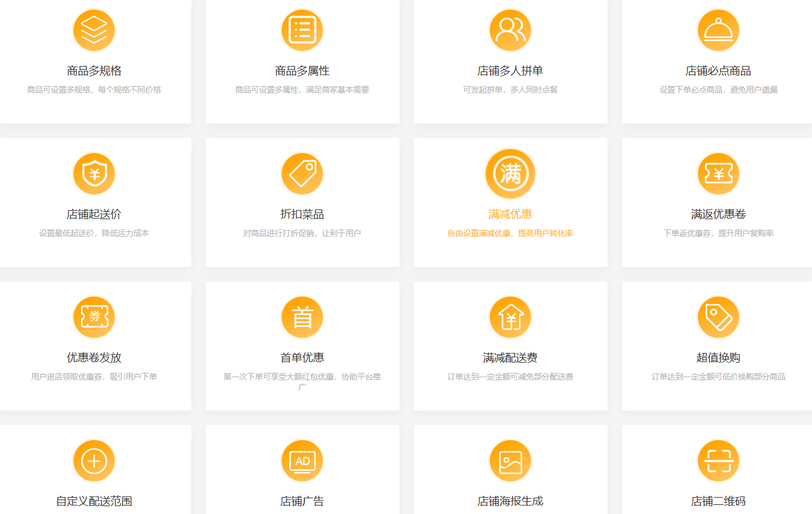Click the 首 icon for 首单优惠
This screenshot has width=812, height=514.
(x=302, y=317)
